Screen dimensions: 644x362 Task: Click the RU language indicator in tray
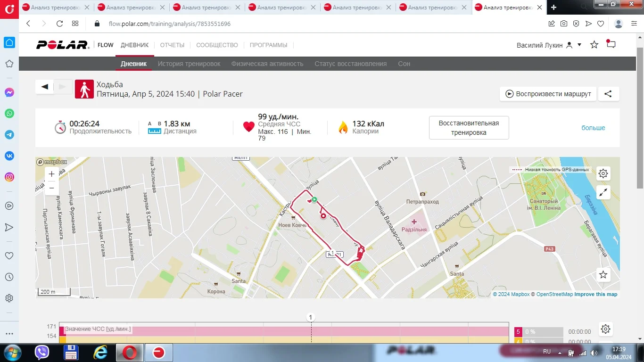pyautogui.click(x=547, y=352)
